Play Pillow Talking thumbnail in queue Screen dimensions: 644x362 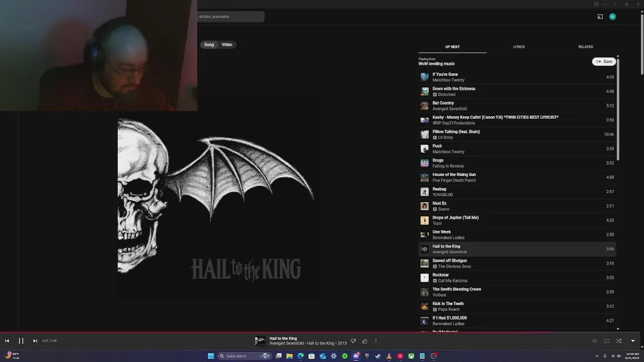point(425,134)
